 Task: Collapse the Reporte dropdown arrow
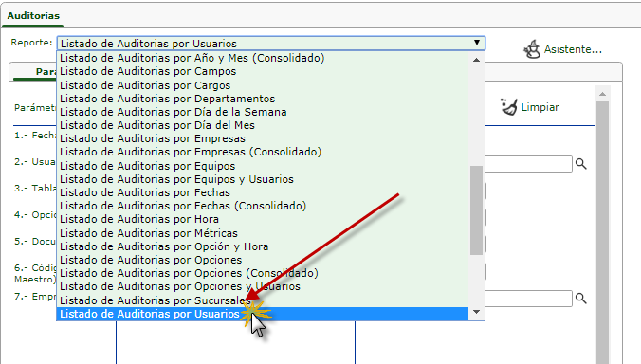click(477, 43)
